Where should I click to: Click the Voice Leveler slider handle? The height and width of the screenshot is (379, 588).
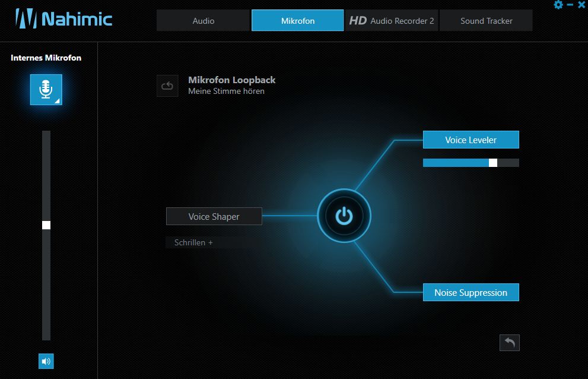pos(493,163)
